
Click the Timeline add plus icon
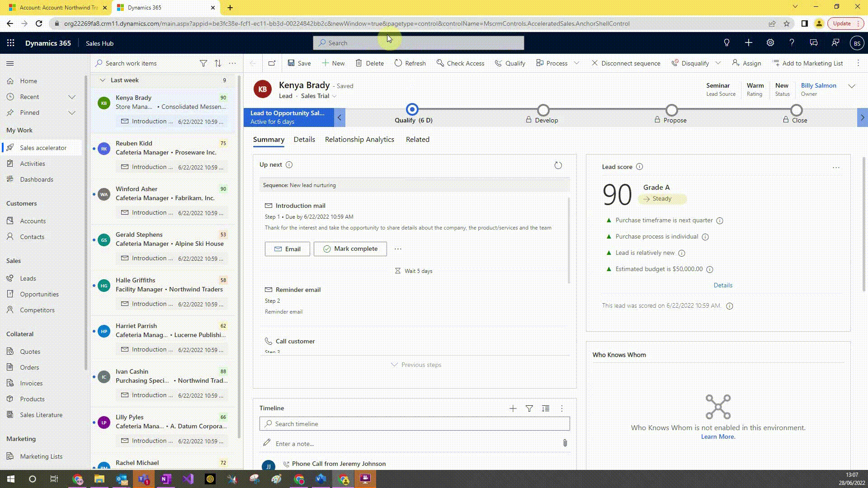(513, 408)
